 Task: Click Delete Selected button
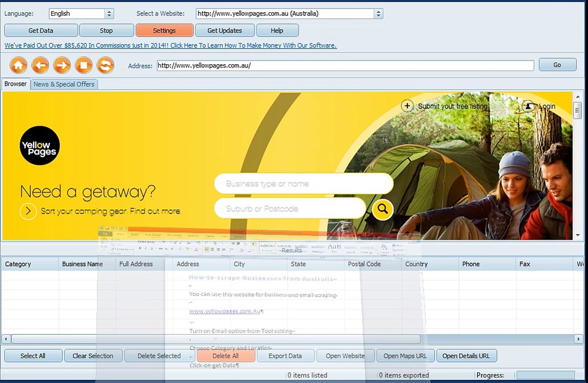coord(159,356)
